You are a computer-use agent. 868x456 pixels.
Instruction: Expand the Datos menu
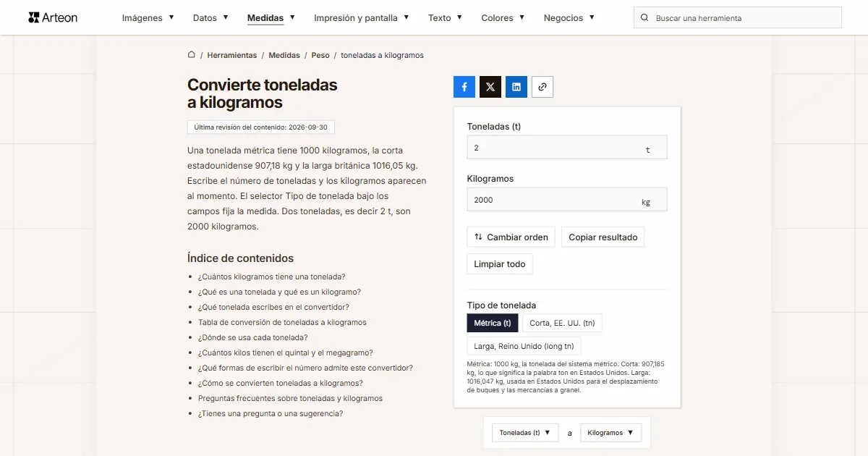pos(210,17)
